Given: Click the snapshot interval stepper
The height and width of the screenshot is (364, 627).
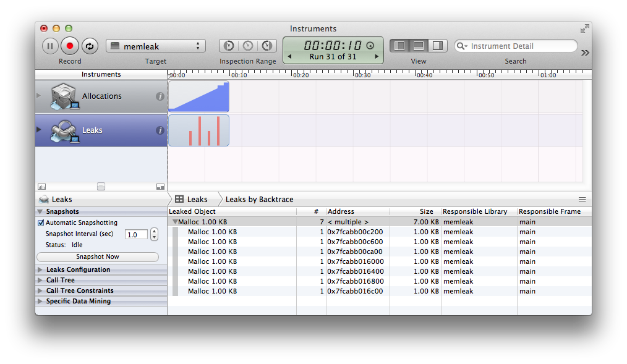Looking at the screenshot, I should (x=155, y=235).
